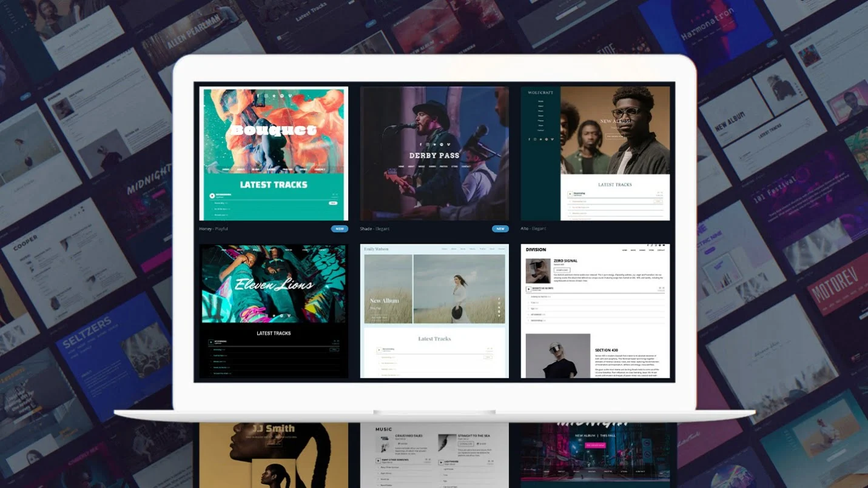This screenshot has height=488, width=868.
Task: Click the Facebook icon under the Wolfcraft menu
Action: pos(529,139)
